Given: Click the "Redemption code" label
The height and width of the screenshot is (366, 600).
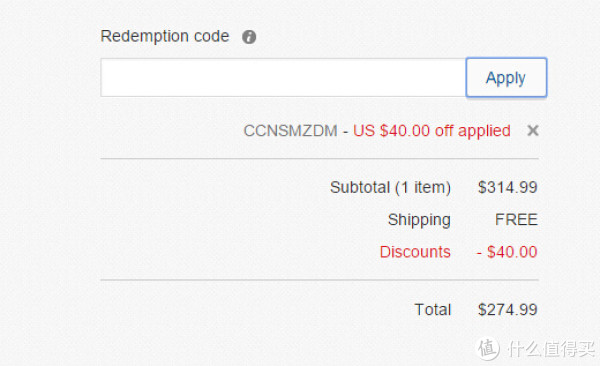Looking at the screenshot, I should pyautogui.click(x=165, y=36).
